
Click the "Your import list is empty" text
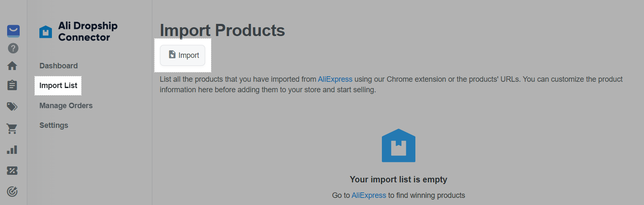click(x=398, y=179)
